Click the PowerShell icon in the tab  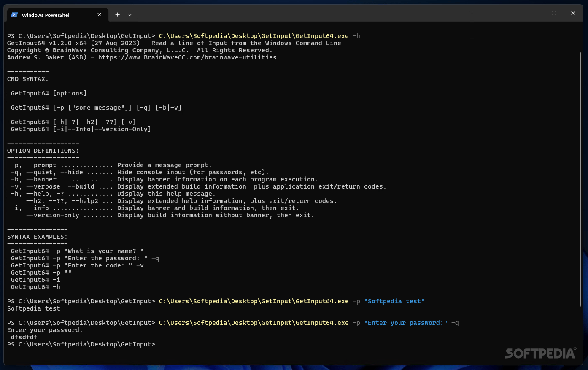14,15
